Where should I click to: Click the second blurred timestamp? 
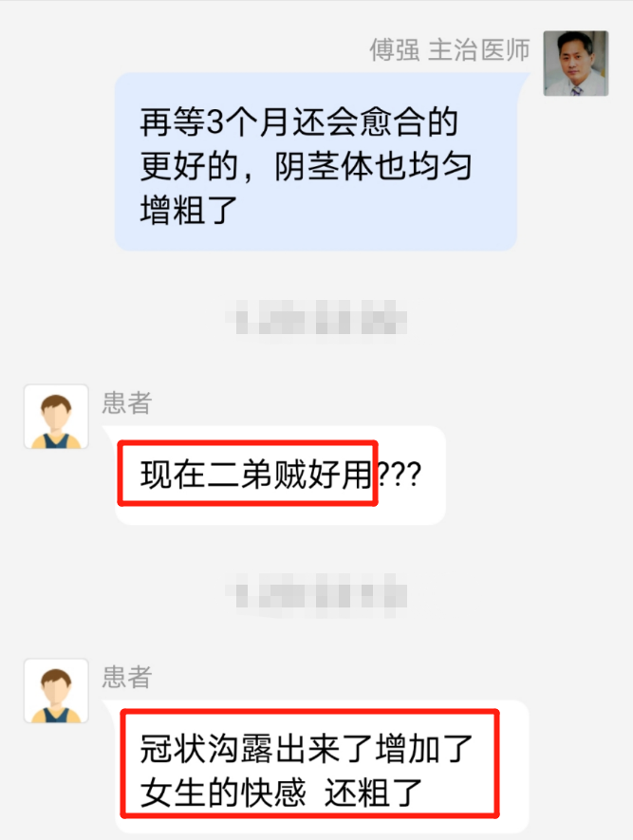316,594
